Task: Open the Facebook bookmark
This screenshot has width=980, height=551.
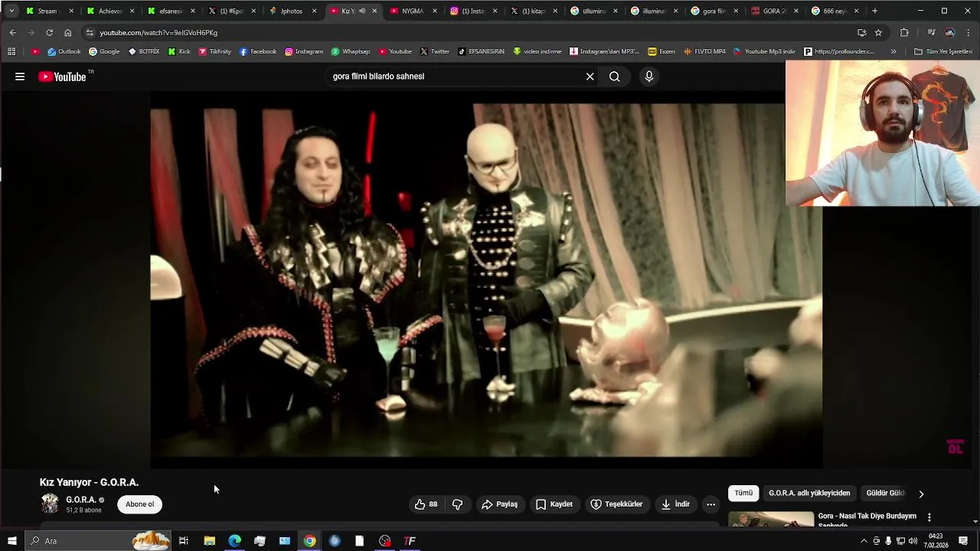Action: [x=258, y=51]
